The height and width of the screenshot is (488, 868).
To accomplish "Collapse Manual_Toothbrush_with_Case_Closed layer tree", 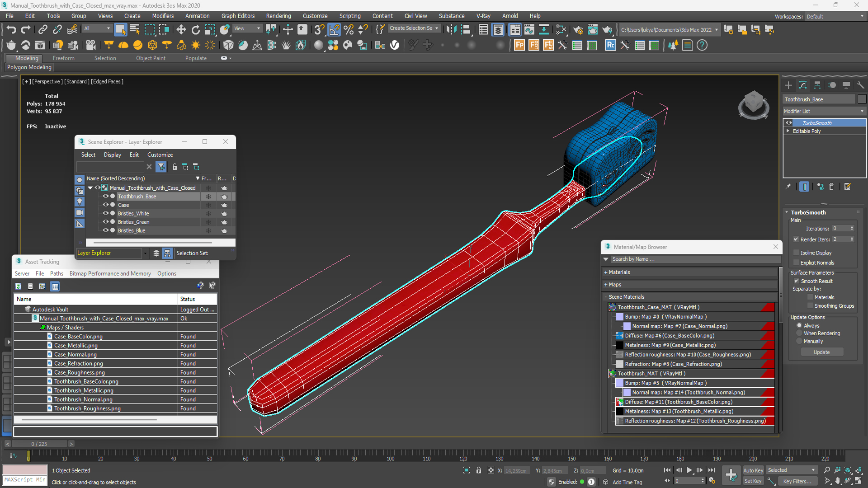I will click(90, 188).
